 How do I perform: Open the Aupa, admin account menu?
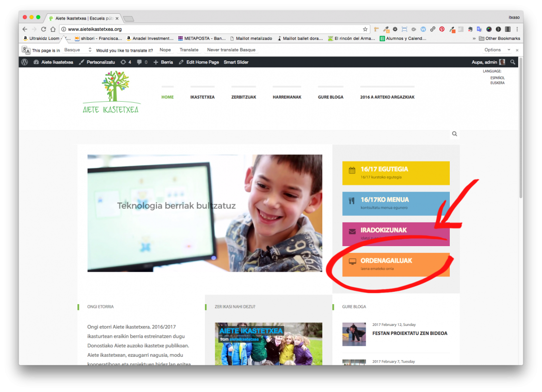488,62
